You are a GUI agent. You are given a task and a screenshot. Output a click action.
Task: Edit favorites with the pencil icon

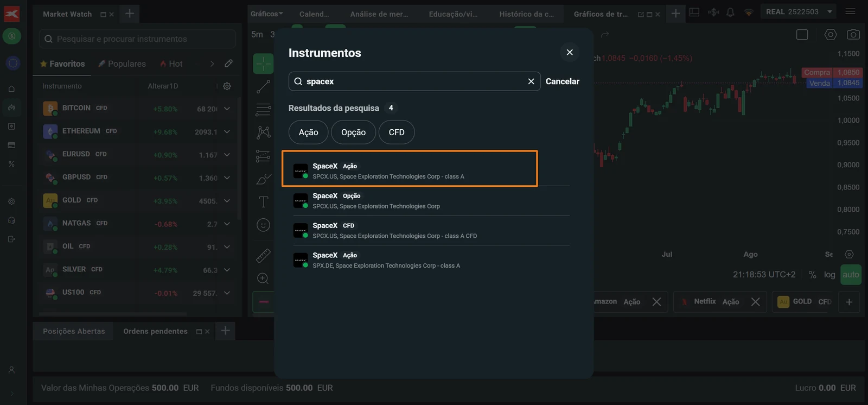(x=229, y=64)
